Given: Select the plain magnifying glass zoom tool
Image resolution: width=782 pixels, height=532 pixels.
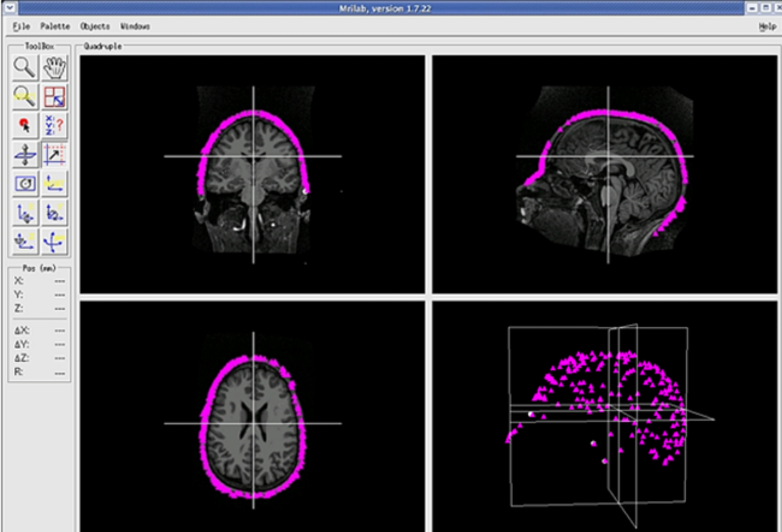Looking at the screenshot, I should 25,68.
